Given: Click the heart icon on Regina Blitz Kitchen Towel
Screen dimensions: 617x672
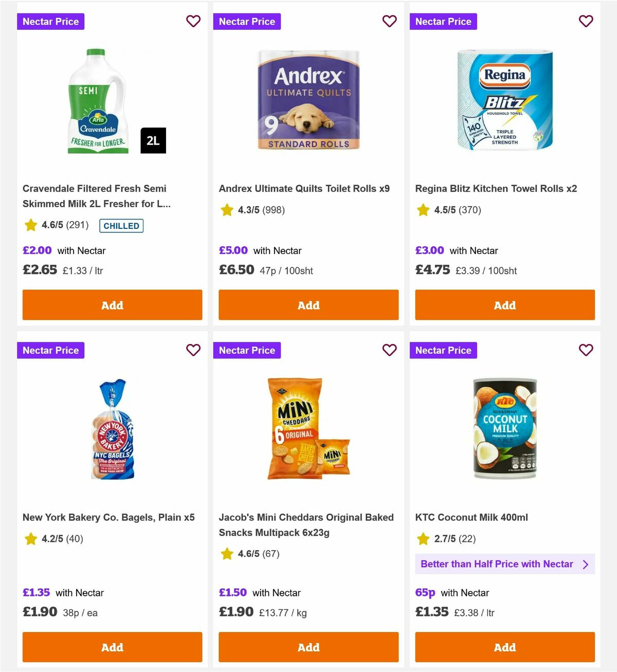Looking at the screenshot, I should tap(586, 21).
